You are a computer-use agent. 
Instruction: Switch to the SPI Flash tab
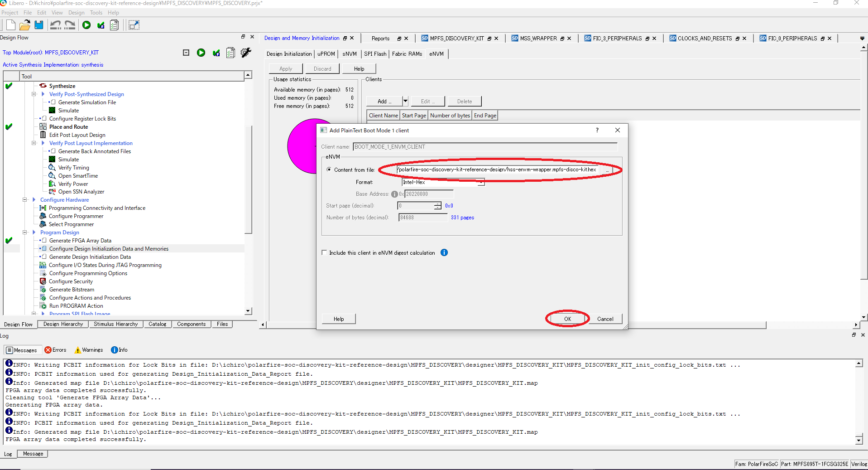tap(375, 53)
